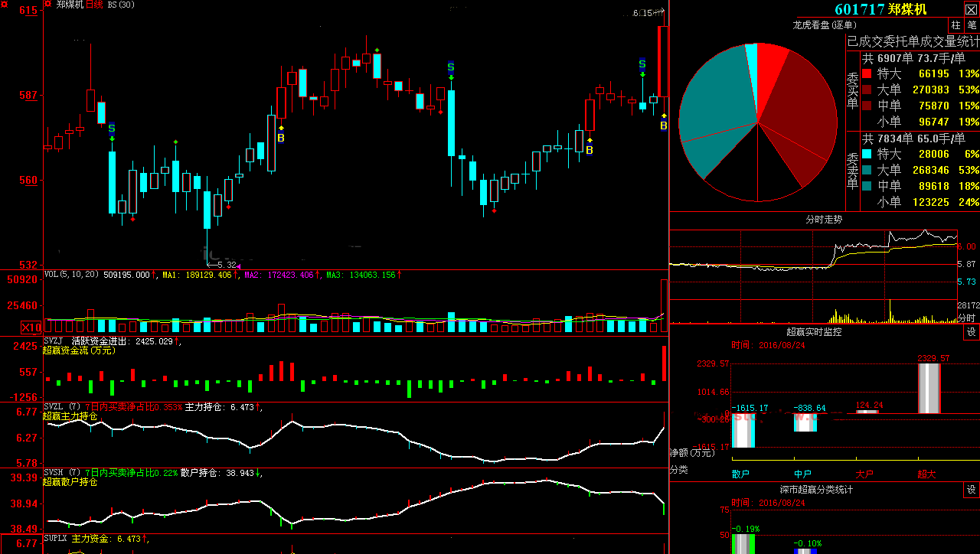
Task: Click the first green S sell marker on the chart
Action: 112,129
